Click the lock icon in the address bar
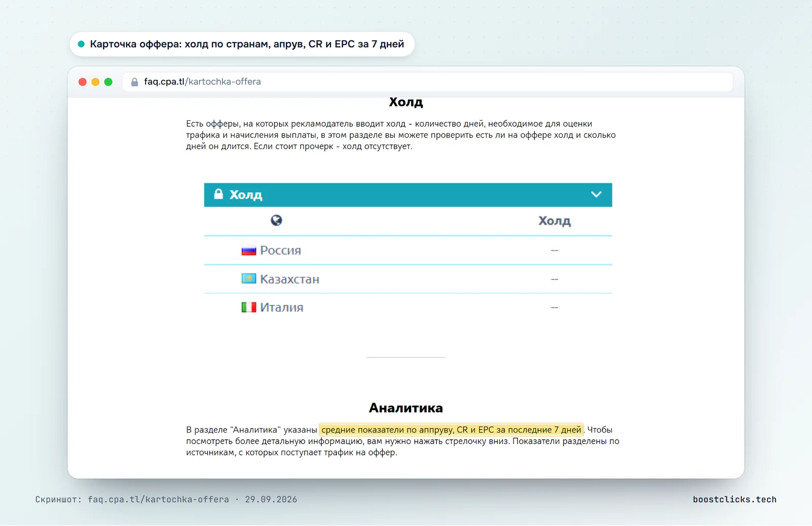This screenshot has height=526, width=812. pos(134,82)
